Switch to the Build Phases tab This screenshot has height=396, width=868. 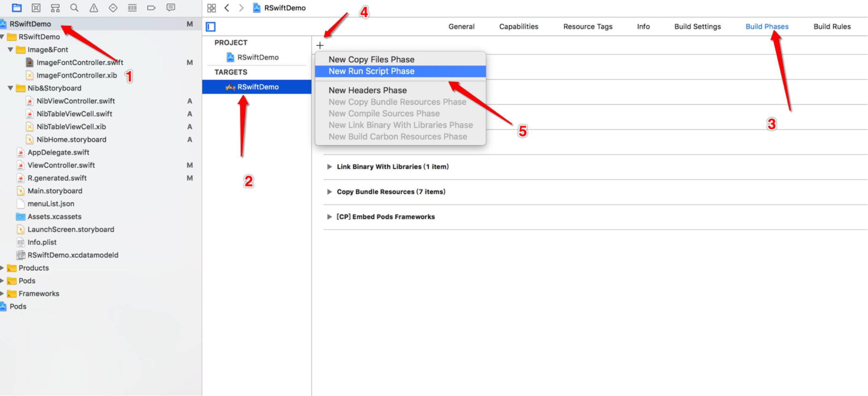tap(767, 26)
